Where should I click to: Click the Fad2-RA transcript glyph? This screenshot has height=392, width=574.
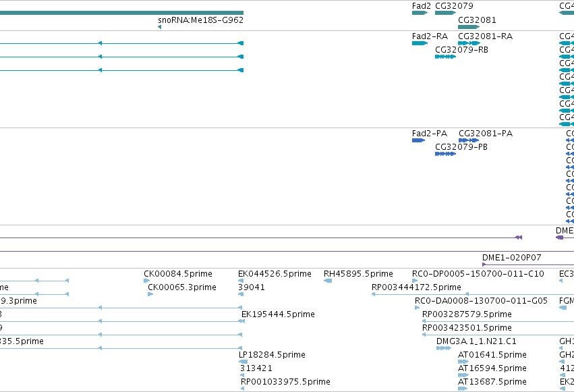(420, 43)
